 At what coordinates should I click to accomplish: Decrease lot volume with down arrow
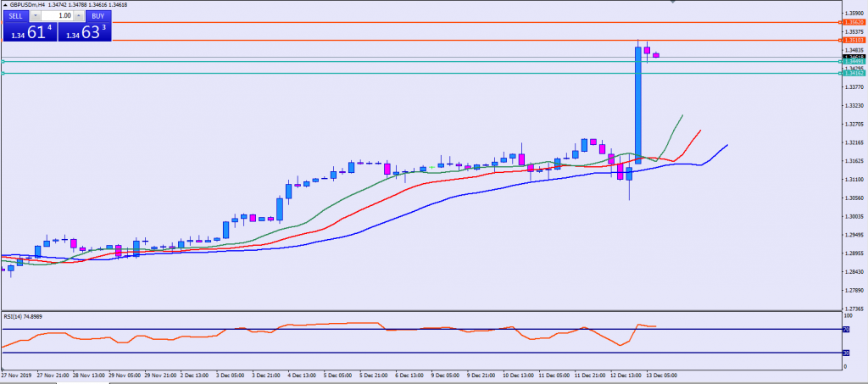(x=36, y=15)
